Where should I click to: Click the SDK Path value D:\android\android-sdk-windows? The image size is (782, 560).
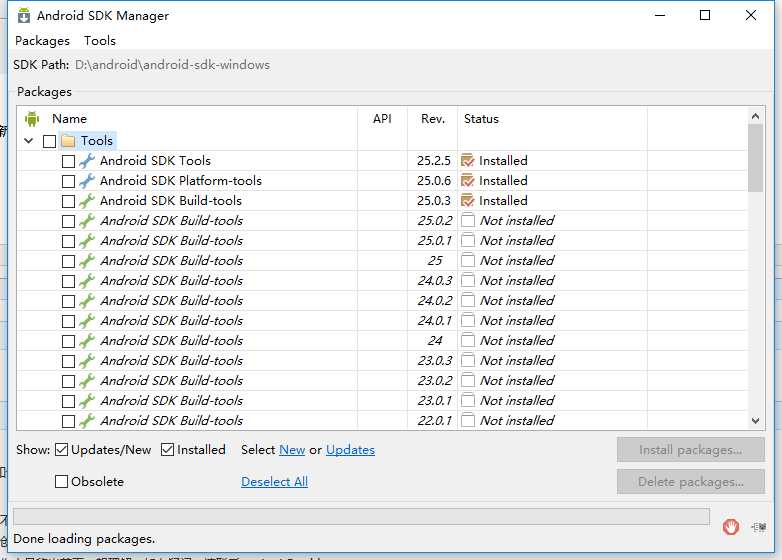173,65
